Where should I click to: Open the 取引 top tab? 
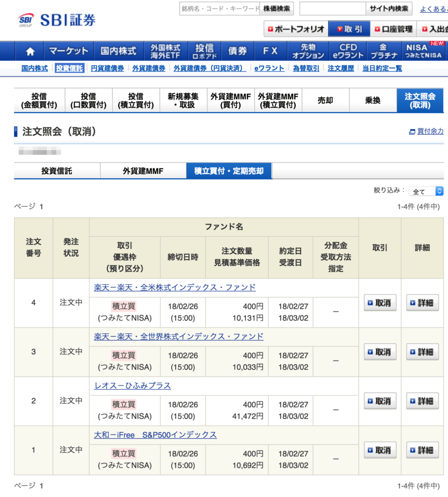pyautogui.click(x=349, y=29)
